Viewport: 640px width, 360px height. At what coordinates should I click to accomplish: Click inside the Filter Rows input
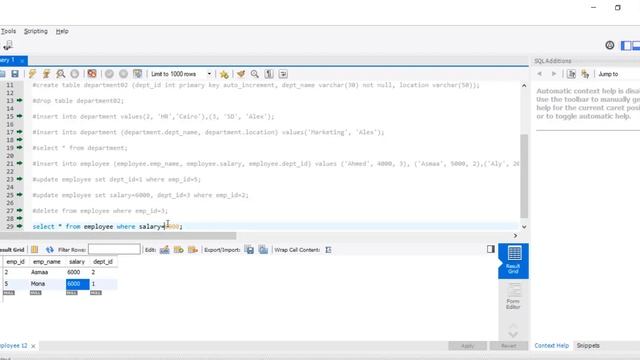click(114, 249)
